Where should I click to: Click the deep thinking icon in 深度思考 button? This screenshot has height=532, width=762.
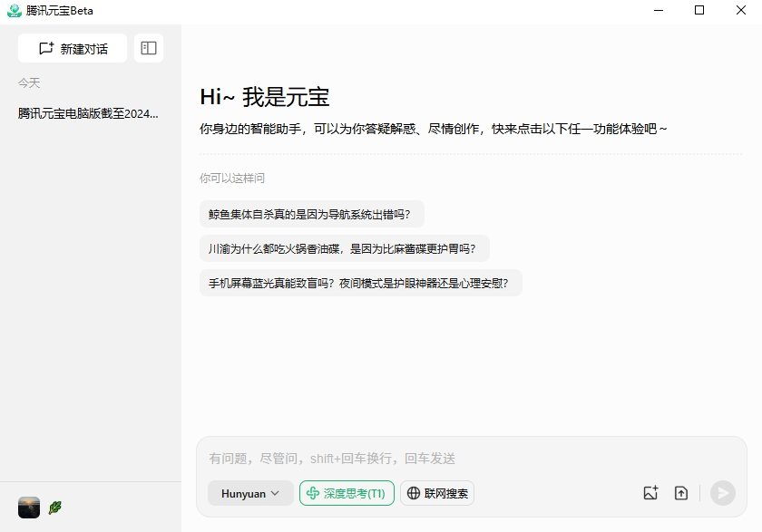tap(313, 493)
